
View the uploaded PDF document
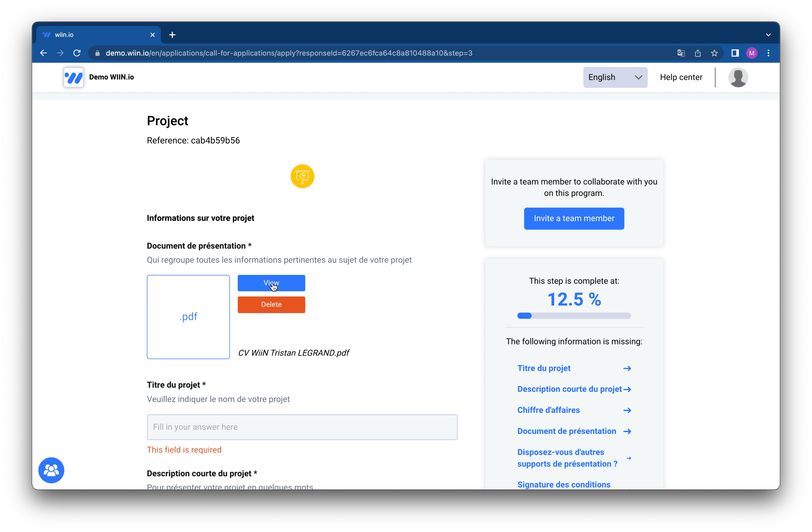coord(271,283)
